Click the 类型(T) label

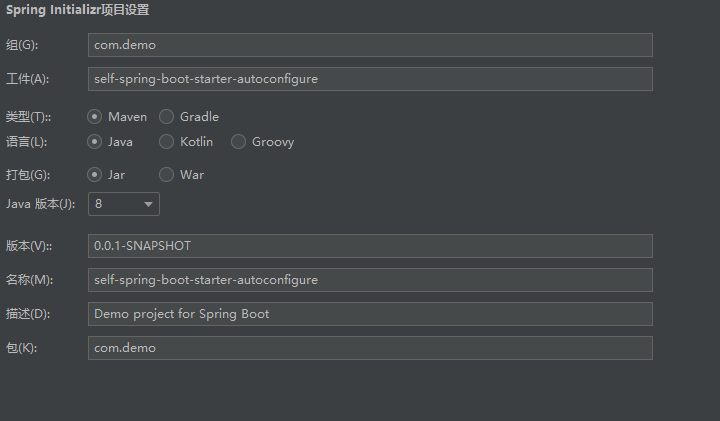click(x=28, y=117)
